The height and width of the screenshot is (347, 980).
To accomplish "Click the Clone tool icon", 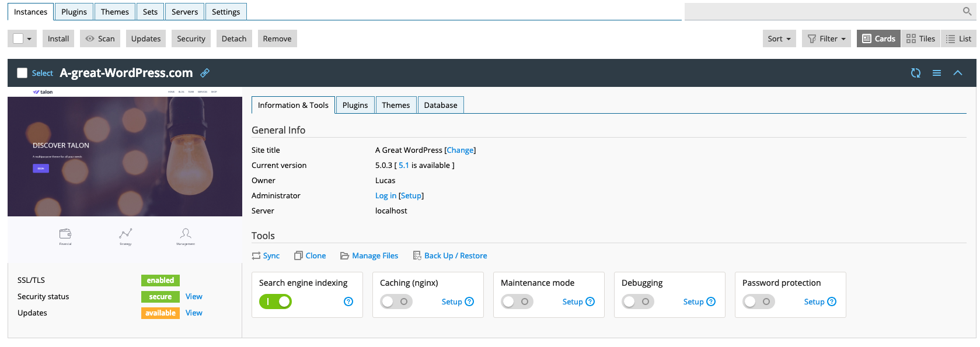I will (x=298, y=255).
